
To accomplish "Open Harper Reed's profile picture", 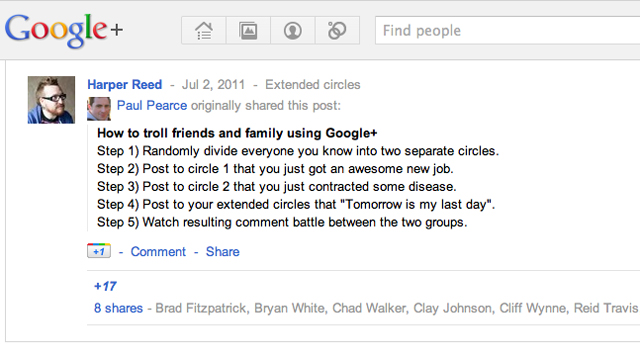I will tap(51, 100).
